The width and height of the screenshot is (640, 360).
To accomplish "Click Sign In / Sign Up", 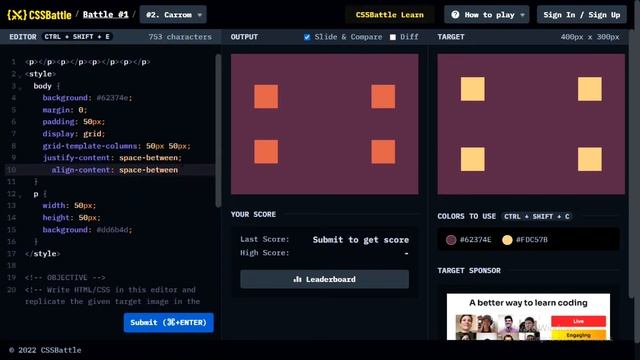I will pos(582,15).
